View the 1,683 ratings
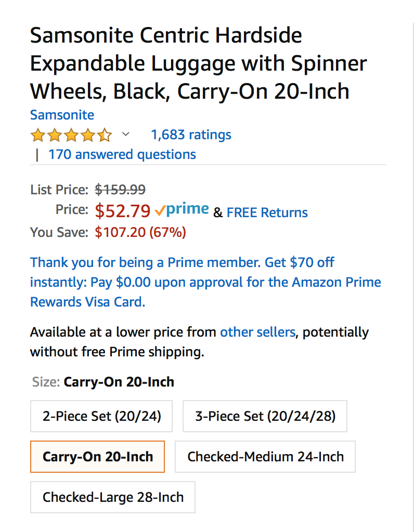 (x=191, y=135)
